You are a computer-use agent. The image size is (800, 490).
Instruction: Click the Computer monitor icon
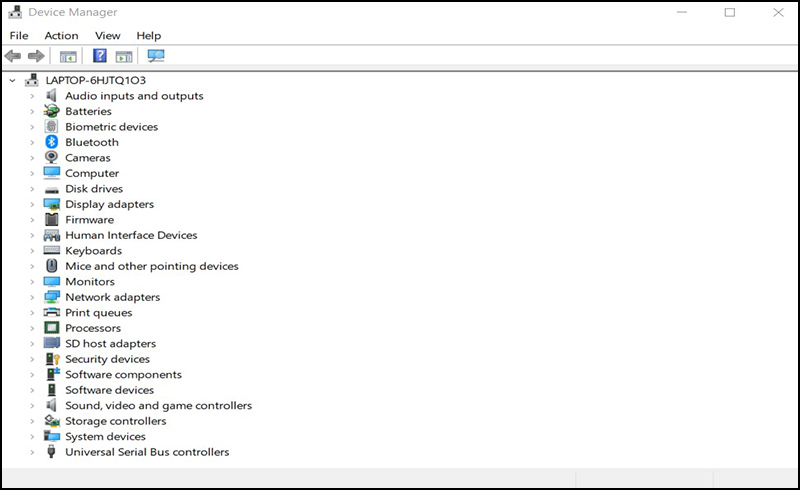point(52,173)
